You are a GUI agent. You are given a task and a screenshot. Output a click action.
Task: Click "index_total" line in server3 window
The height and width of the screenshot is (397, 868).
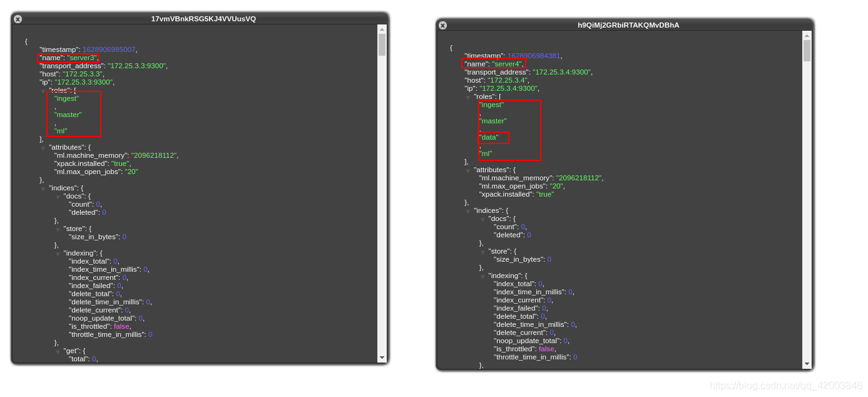coord(94,261)
